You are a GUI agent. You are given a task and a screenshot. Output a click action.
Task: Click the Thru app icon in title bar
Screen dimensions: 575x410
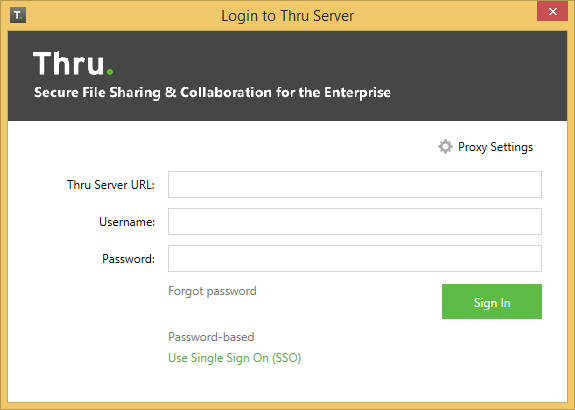[18, 15]
